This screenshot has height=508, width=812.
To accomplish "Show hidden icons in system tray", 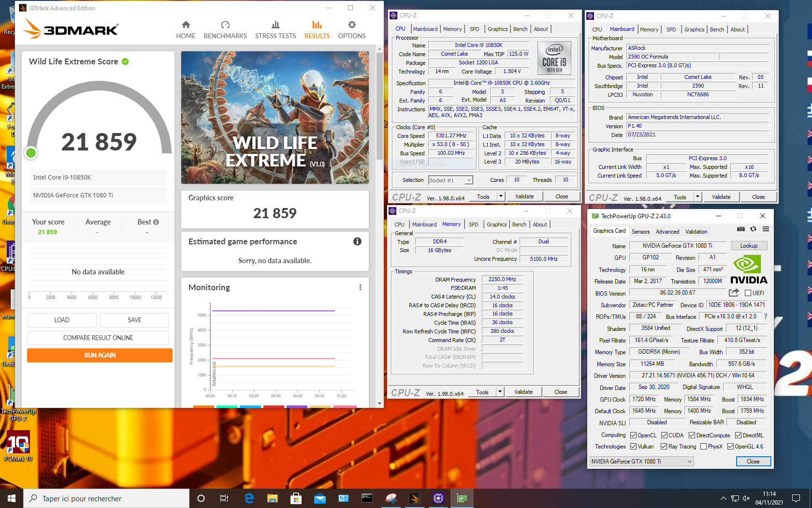I will point(723,498).
